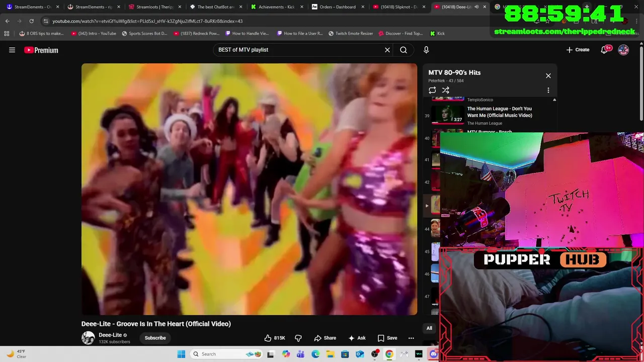Open playlist panel three-dot options menu
Screen dimensions: 644x362
tap(548, 90)
